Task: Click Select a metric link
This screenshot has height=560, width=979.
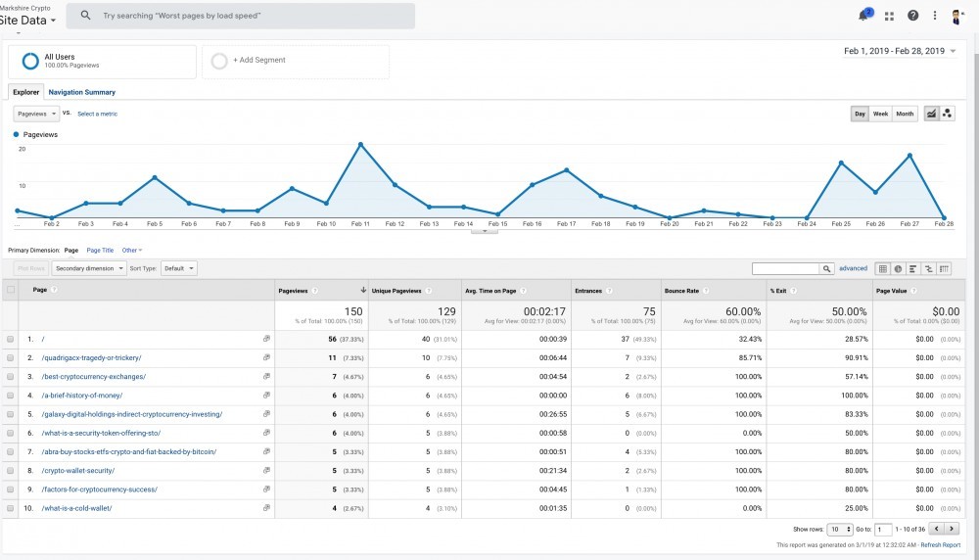Action: [x=97, y=114]
